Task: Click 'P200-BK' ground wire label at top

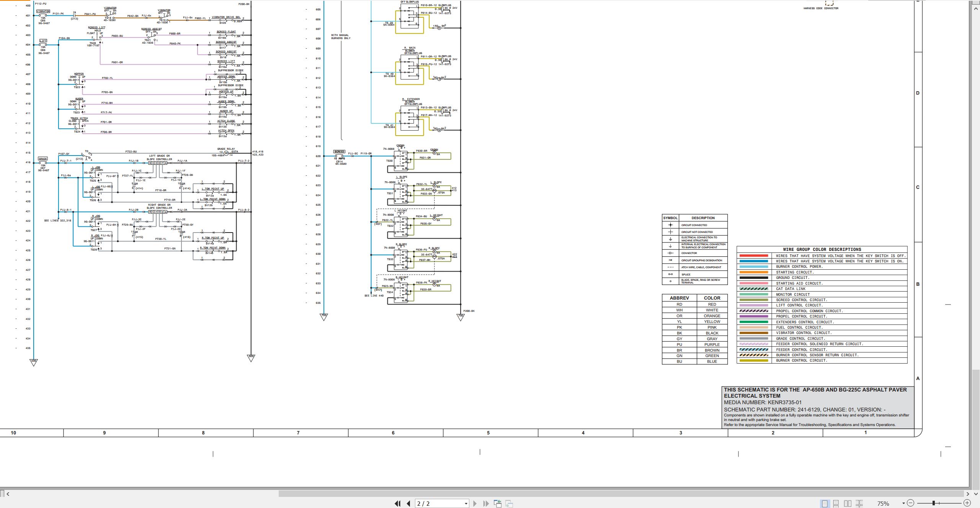Action: pyautogui.click(x=244, y=4)
